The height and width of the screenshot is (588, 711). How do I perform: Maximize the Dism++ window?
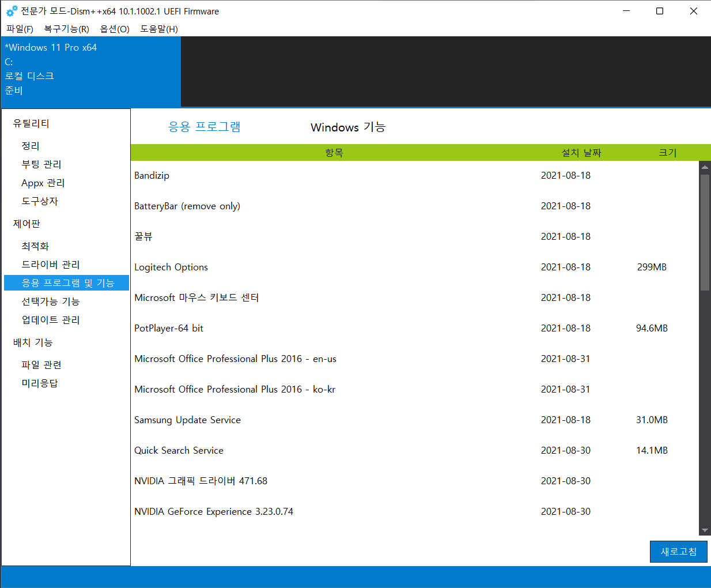point(660,11)
